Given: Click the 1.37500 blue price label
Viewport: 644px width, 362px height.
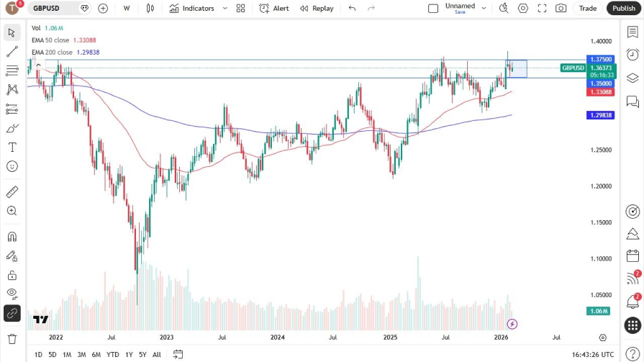Looking at the screenshot, I should 601,59.
